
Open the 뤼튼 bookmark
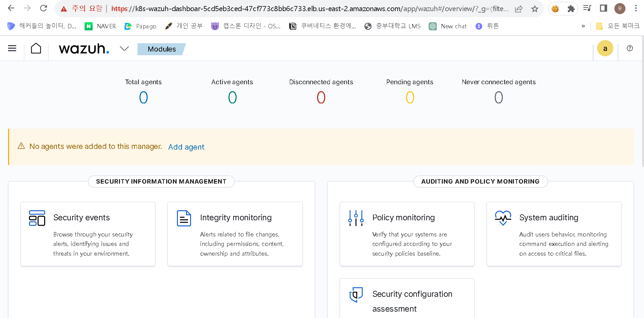(x=487, y=26)
